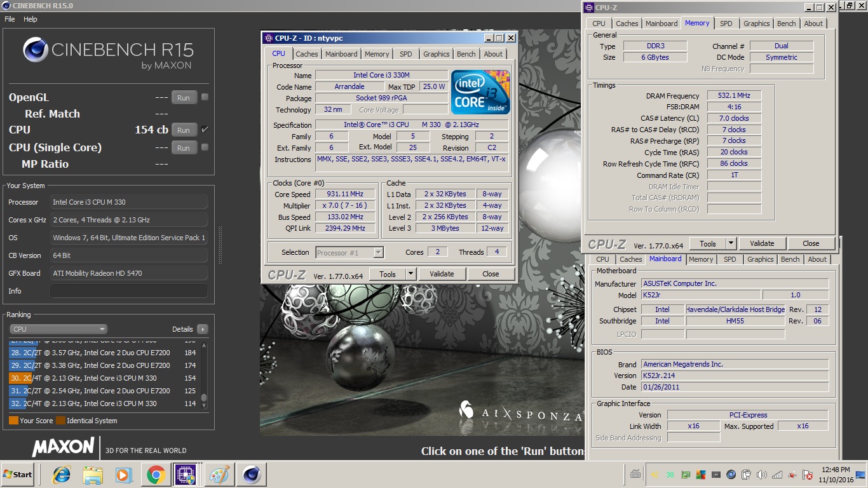Switch to Bench tab in CPU-Z ntyvpc window
The image size is (868, 488).
(466, 54)
